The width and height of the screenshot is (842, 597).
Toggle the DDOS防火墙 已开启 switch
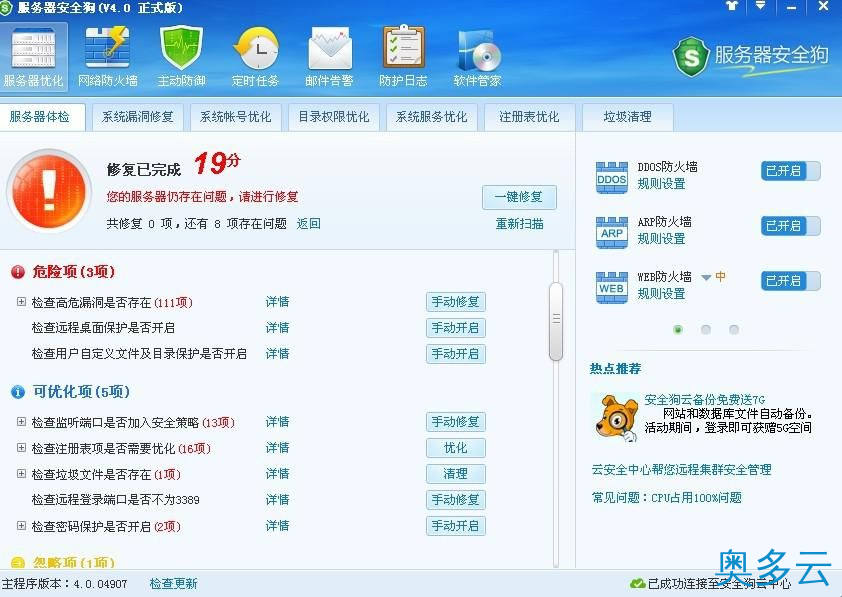[x=790, y=171]
